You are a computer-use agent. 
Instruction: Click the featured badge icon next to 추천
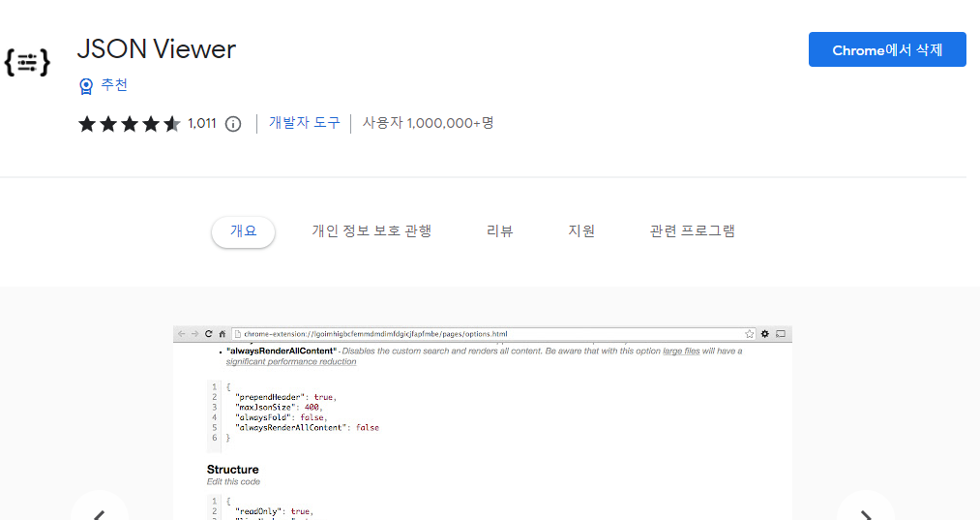point(86,86)
